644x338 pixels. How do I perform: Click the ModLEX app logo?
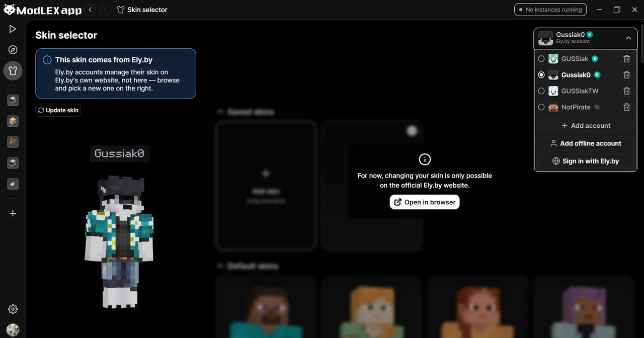(42, 10)
